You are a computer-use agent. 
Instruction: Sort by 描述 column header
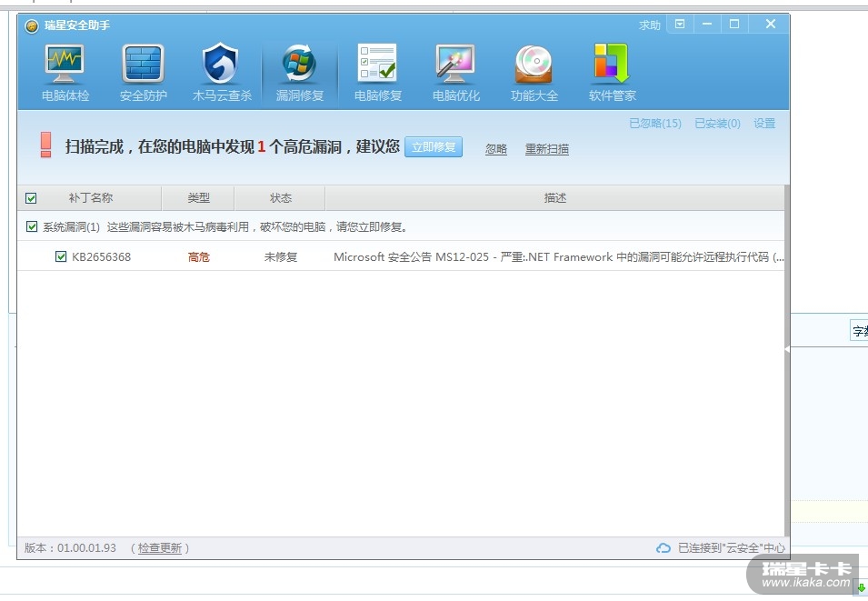coord(554,197)
